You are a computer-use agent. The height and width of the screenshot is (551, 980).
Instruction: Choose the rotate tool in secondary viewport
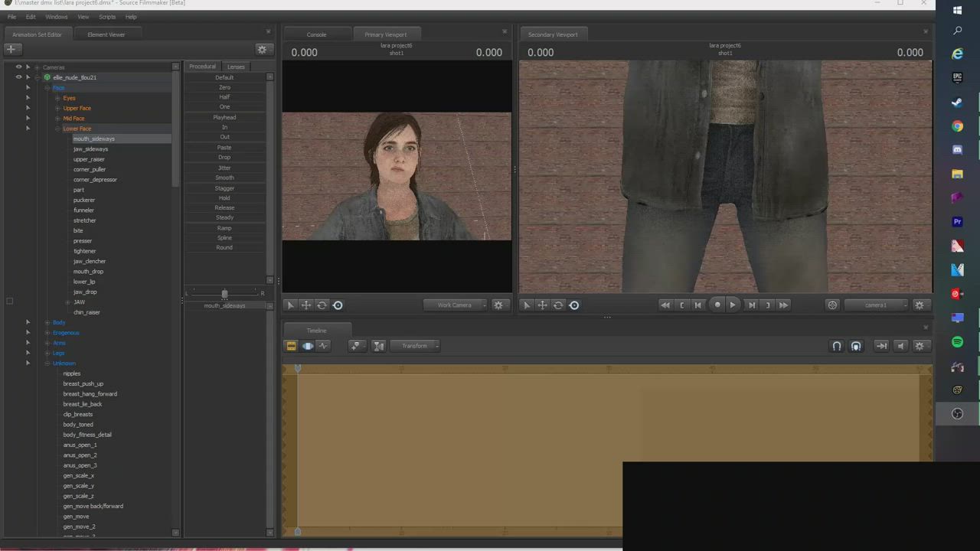click(558, 305)
